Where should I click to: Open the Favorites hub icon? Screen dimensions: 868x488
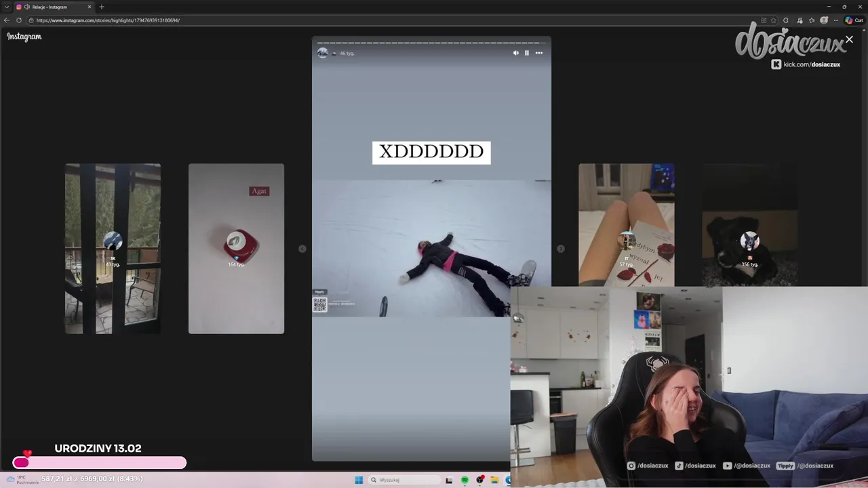click(x=812, y=20)
